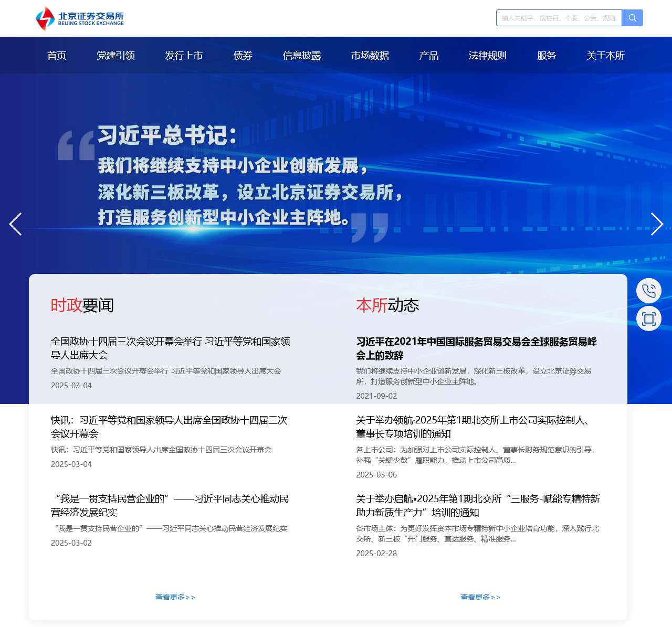This screenshot has width=672, height=627.
Task: Click 查看更多>> under 时政要闻
Action: tap(175, 597)
